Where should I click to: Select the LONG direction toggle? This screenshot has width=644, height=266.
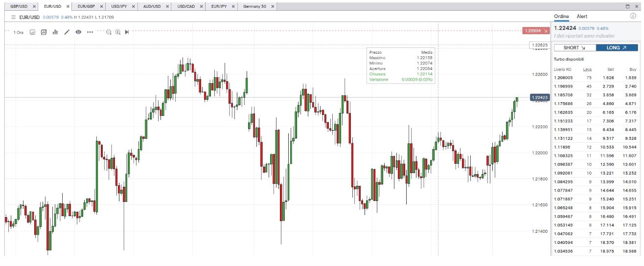[617, 48]
